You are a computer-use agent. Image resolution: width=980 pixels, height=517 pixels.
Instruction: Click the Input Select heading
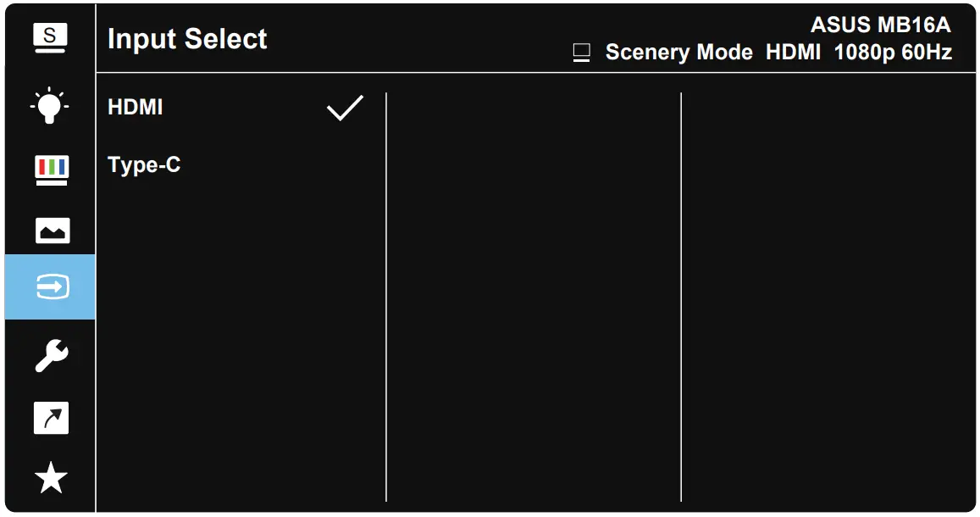pos(187,39)
